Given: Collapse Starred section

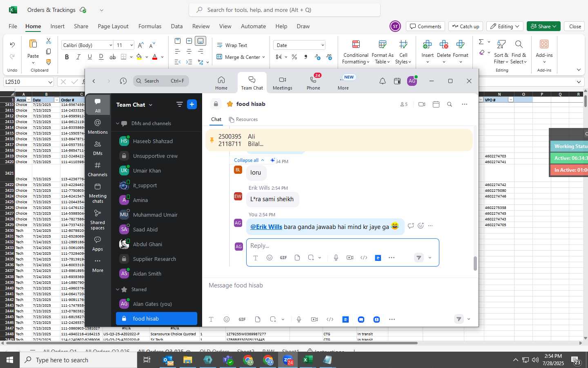Looking at the screenshot, I should (x=118, y=289).
